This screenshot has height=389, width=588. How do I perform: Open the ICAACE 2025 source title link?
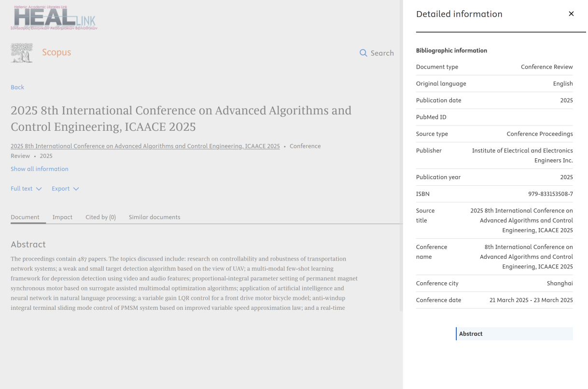pos(145,146)
